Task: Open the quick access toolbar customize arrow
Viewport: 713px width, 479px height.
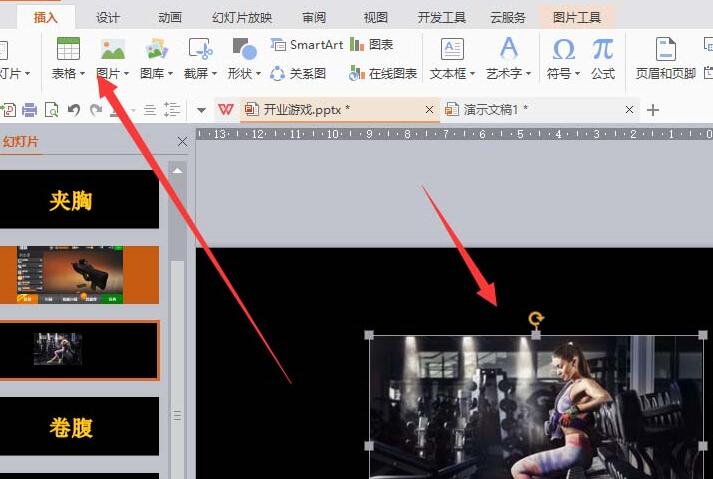Action: (x=201, y=110)
